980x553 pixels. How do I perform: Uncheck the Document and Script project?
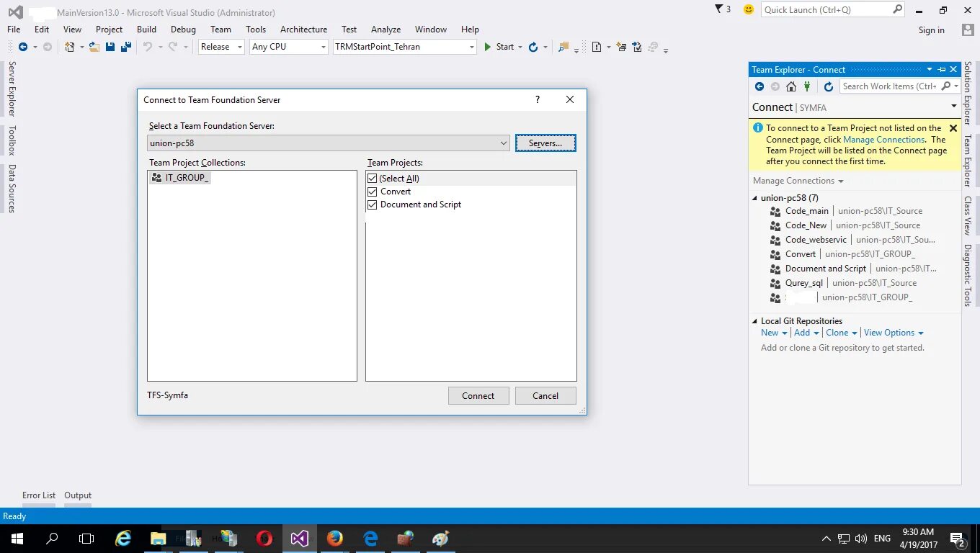coord(373,204)
